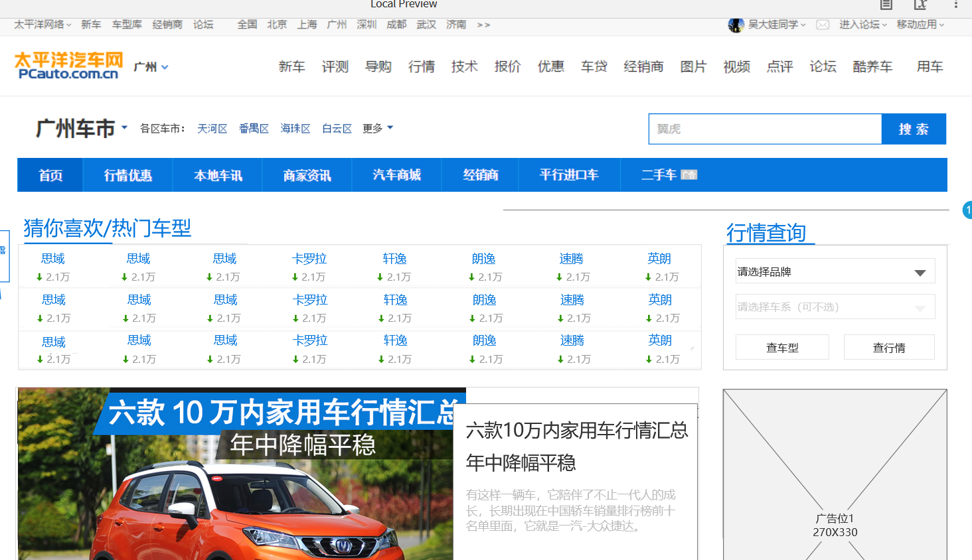Focus the search field showing 翼虎
Image resolution: width=972 pixels, height=560 pixels.
(x=765, y=129)
